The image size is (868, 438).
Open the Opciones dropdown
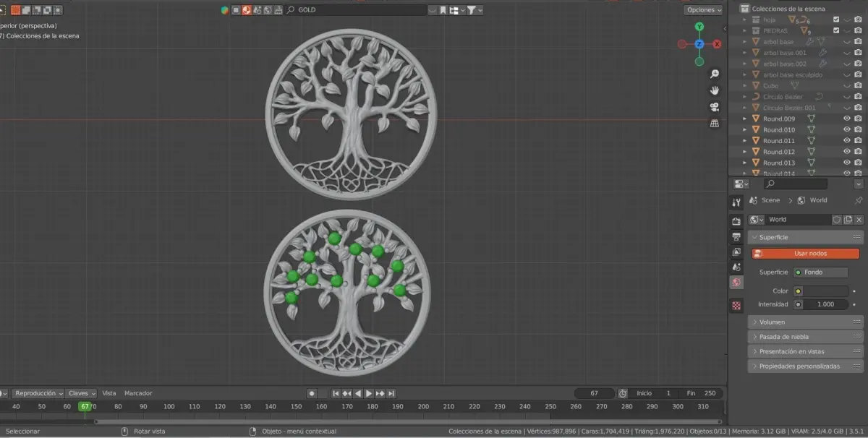(x=702, y=10)
